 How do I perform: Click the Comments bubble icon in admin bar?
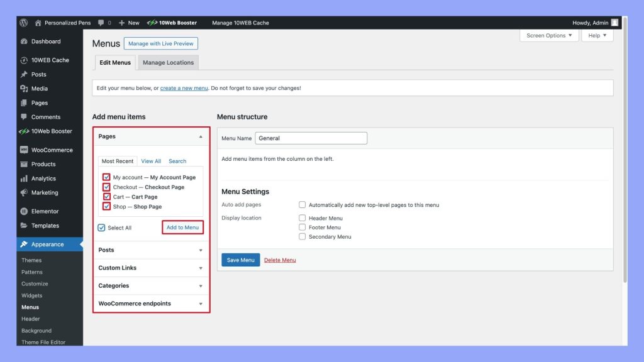pos(99,22)
